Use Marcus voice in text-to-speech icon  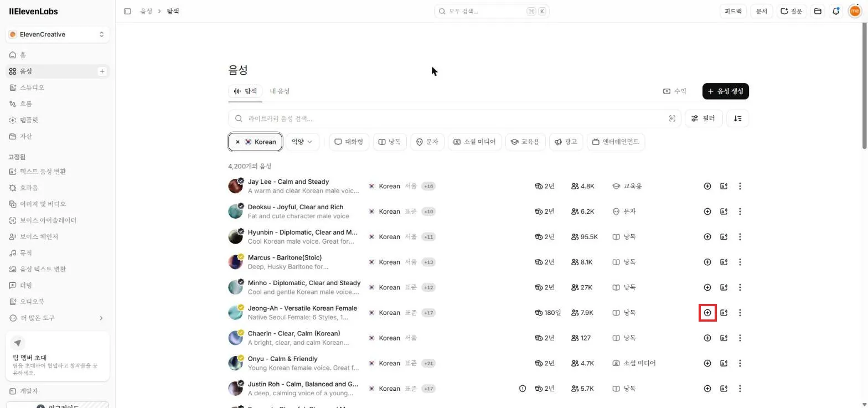(724, 262)
